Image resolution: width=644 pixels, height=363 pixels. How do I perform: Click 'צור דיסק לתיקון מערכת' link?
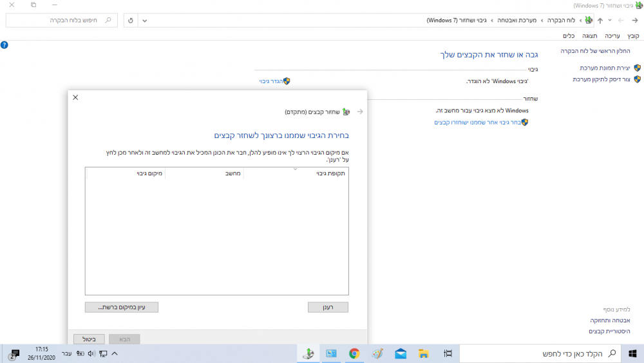601,79
